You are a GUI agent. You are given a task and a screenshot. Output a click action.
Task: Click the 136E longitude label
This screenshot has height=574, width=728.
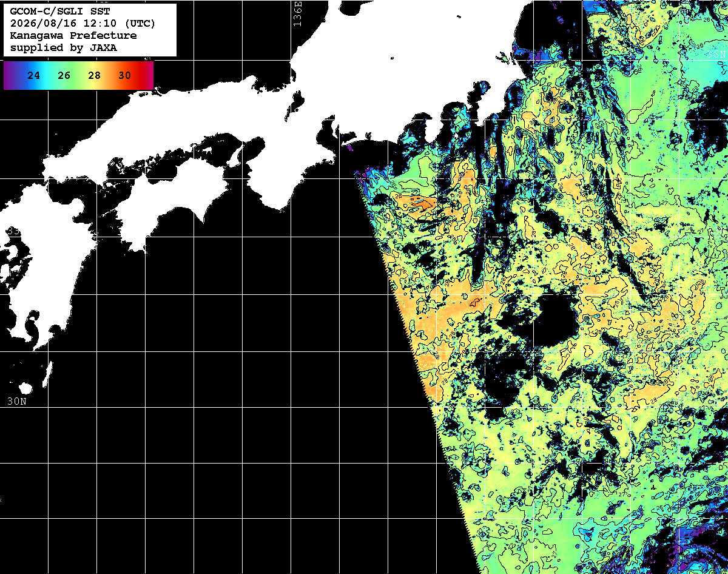(297, 13)
